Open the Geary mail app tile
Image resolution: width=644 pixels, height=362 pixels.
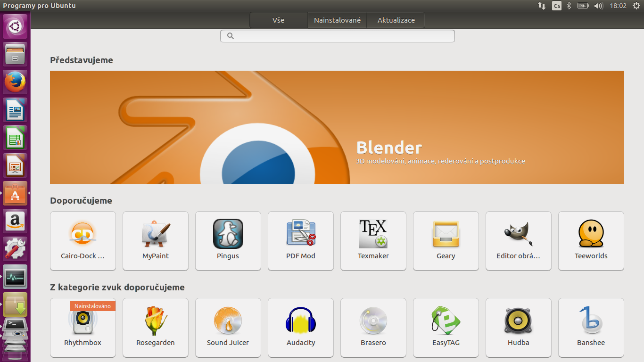[x=446, y=241]
